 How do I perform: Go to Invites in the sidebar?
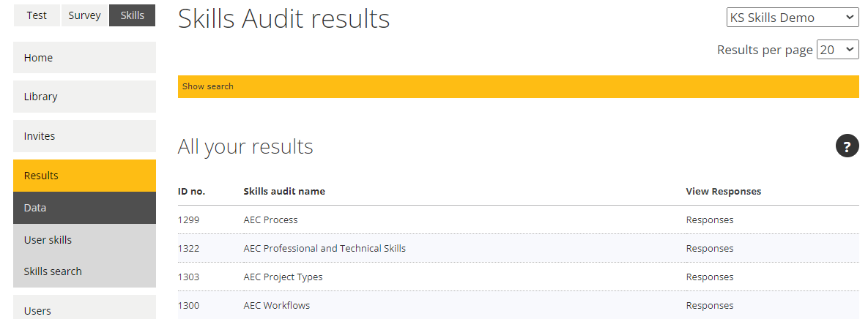tap(85, 136)
